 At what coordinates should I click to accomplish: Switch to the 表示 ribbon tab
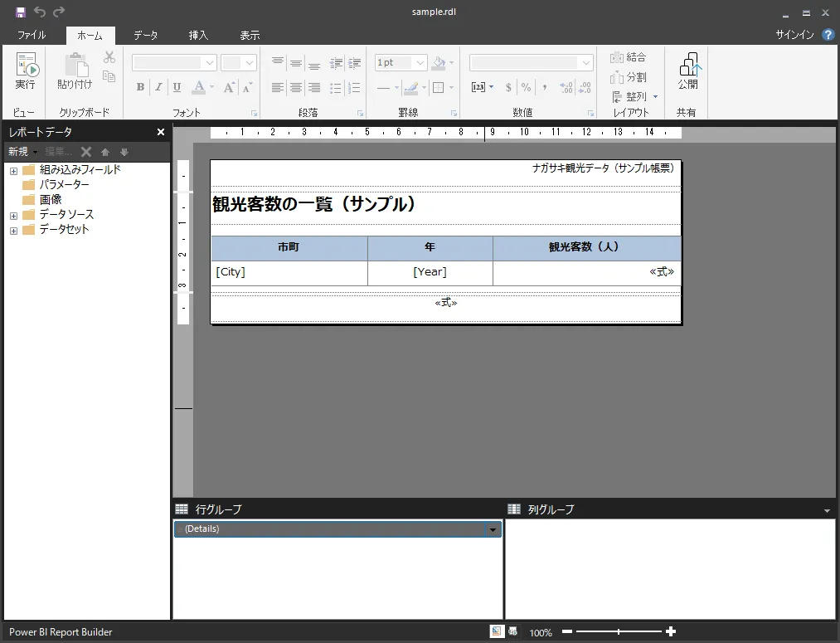(x=250, y=36)
